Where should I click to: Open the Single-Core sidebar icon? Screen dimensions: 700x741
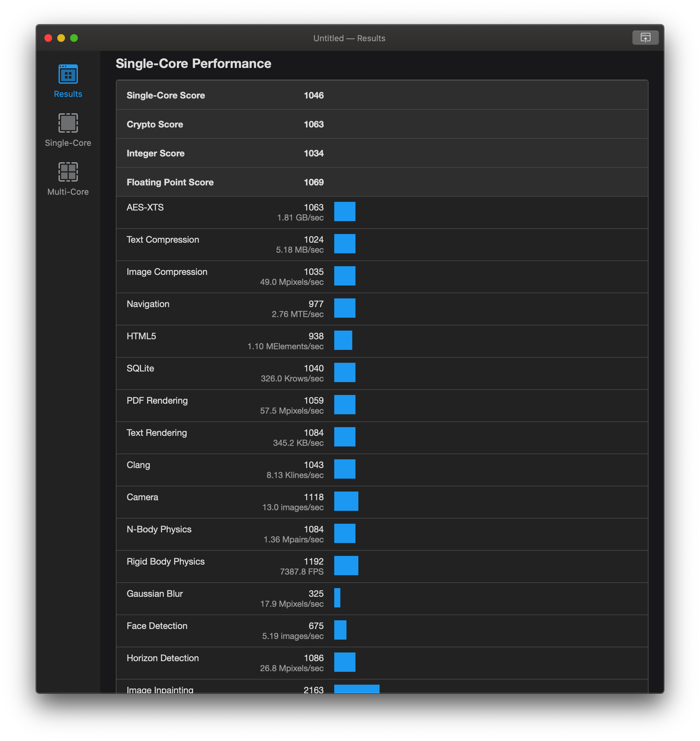coord(68,123)
